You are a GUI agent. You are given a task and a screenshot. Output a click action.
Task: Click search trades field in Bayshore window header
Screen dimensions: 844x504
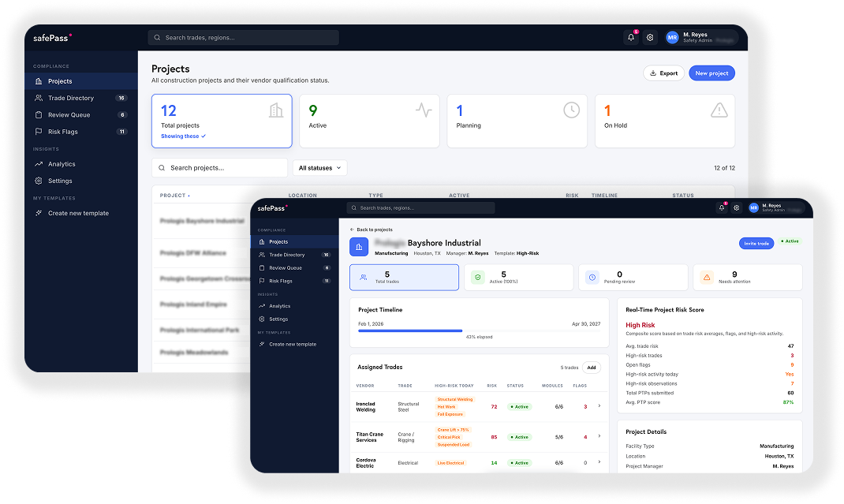coord(421,208)
